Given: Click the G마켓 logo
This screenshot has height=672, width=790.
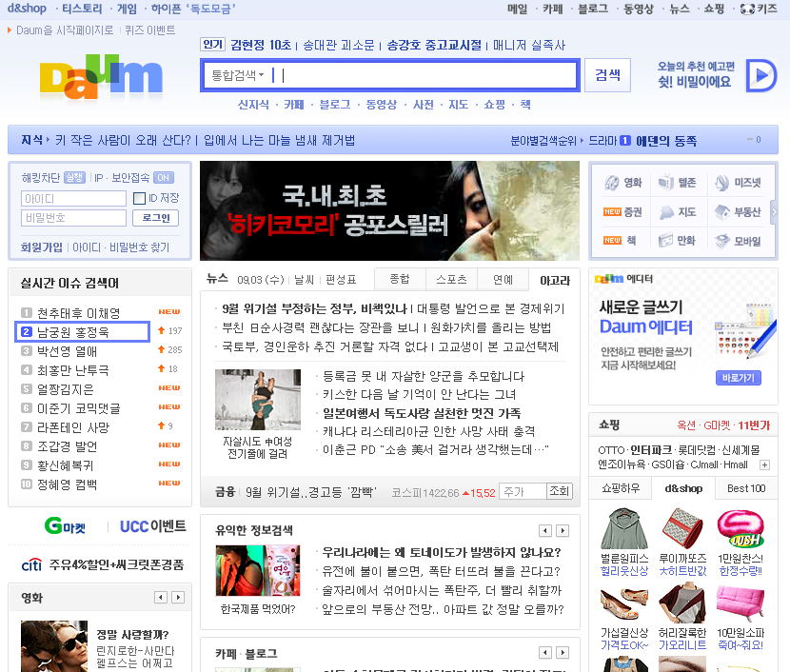Looking at the screenshot, I should 65,526.
